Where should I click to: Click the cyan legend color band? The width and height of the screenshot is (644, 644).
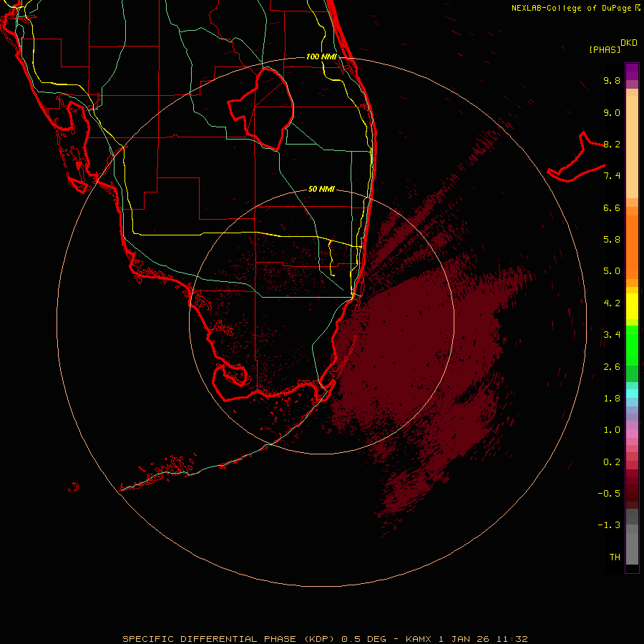tap(632, 394)
